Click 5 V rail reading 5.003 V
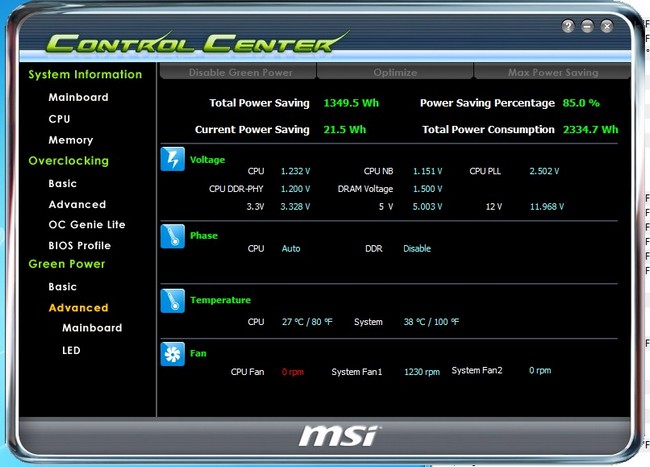650x467 pixels. [x=427, y=207]
